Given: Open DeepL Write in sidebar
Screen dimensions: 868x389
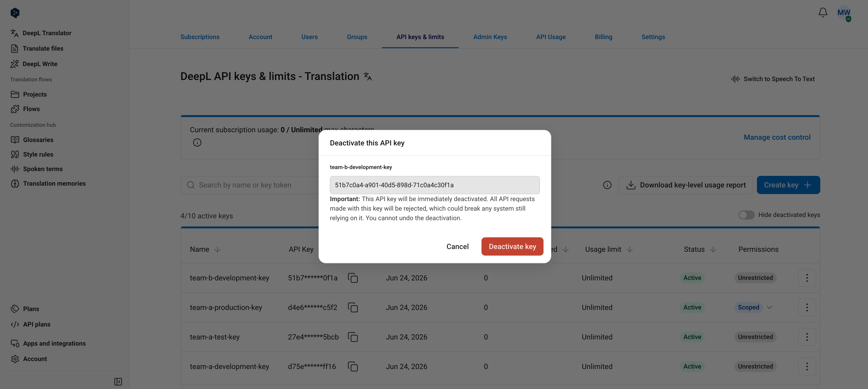Looking at the screenshot, I should pos(34,64).
